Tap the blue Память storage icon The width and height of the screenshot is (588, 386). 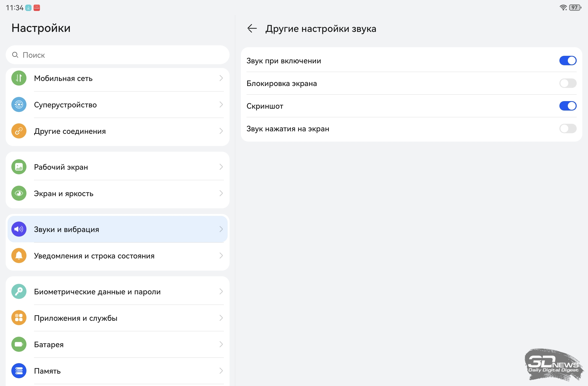click(x=19, y=370)
